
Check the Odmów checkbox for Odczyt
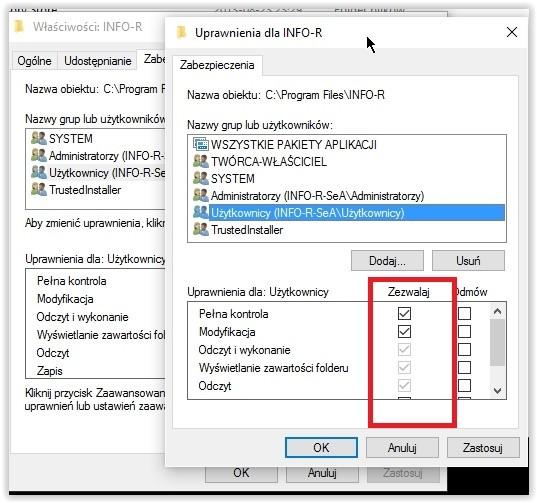pyautogui.click(x=464, y=386)
